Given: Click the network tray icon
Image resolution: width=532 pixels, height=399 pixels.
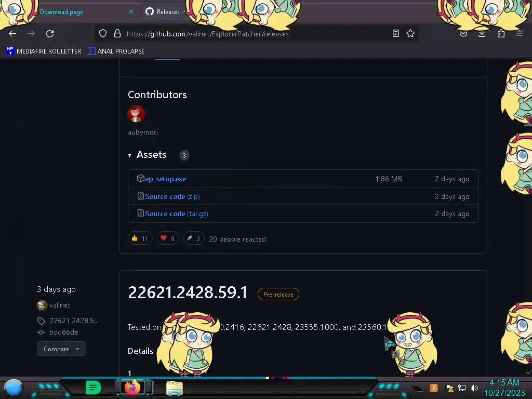Looking at the screenshot, I should (x=462, y=388).
